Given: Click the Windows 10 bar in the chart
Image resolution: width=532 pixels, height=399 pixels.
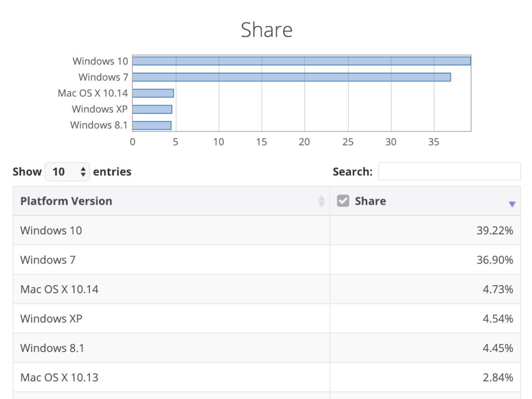Looking at the screenshot, I should pos(301,61).
